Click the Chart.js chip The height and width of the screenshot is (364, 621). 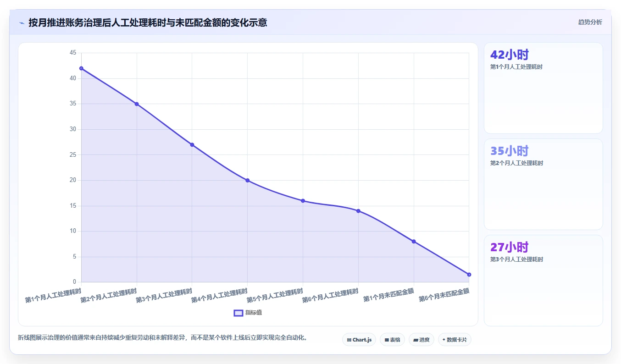coord(359,340)
